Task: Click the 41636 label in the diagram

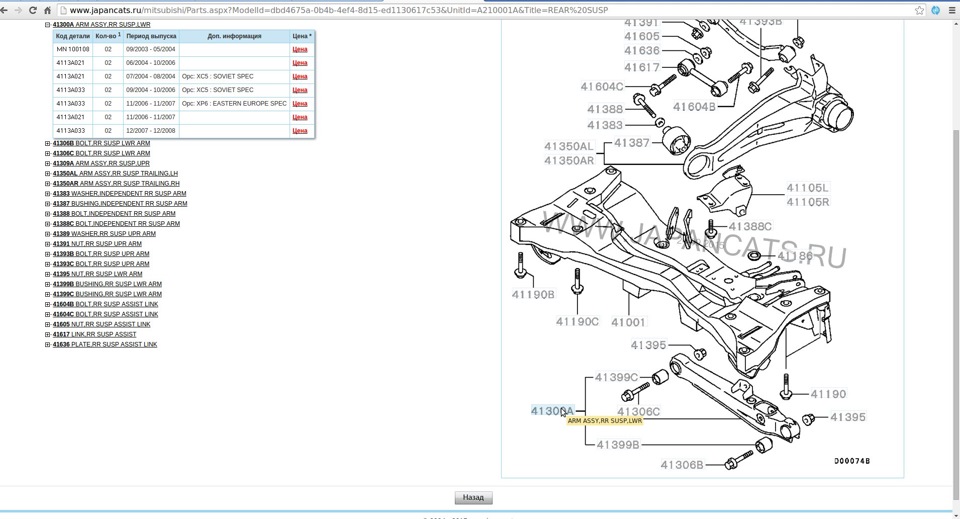Action: [x=642, y=51]
